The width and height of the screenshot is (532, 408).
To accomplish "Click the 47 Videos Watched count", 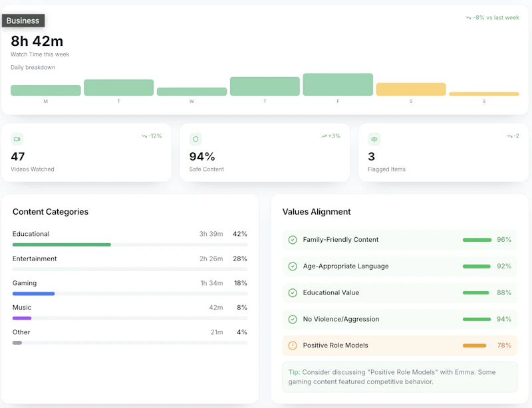I will (18, 156).
